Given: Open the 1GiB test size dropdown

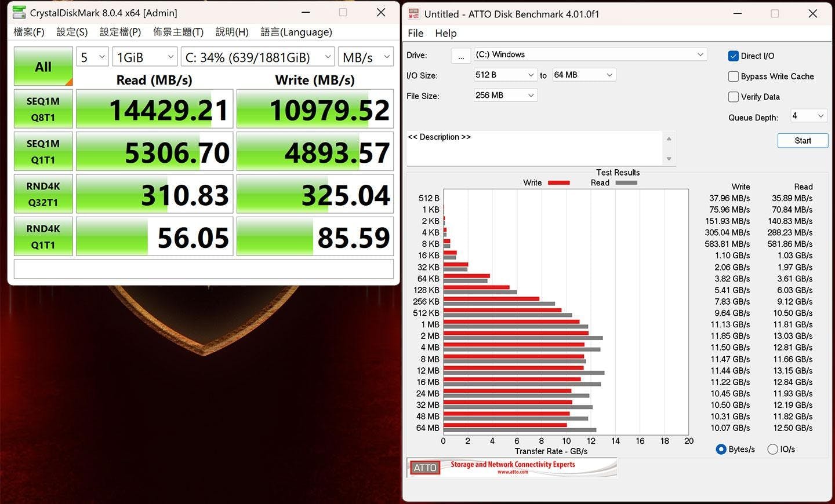Looking at the screenshot, I should coord(144,57).
